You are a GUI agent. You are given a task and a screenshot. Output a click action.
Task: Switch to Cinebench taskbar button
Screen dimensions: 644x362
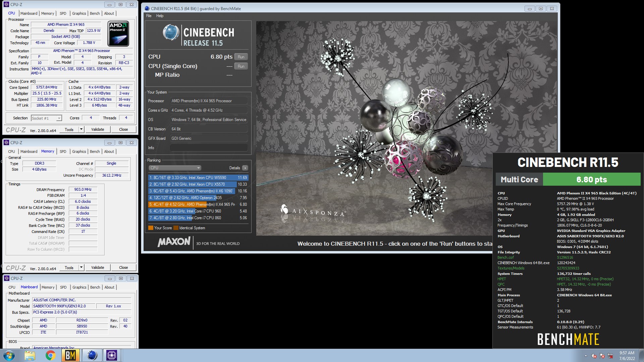tap(92, 355)
